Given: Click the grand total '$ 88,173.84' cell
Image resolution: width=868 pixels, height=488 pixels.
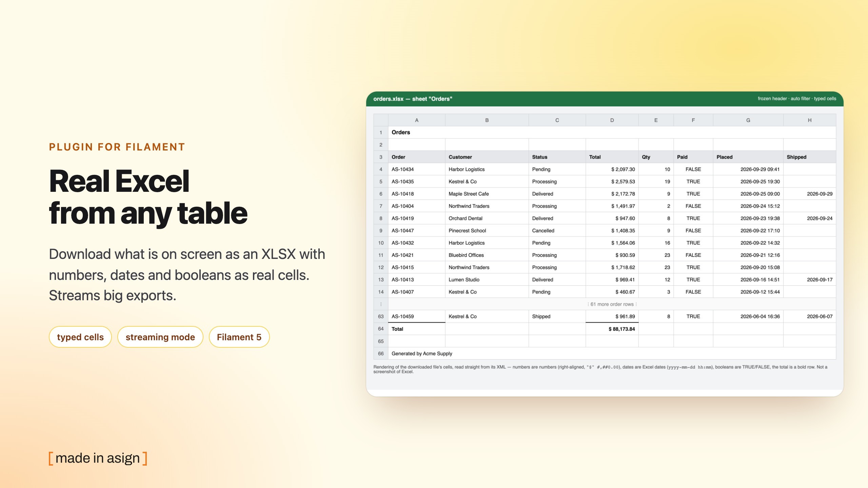Looking at the screenshot, I should pyautogui.click(x=612, y=329).
